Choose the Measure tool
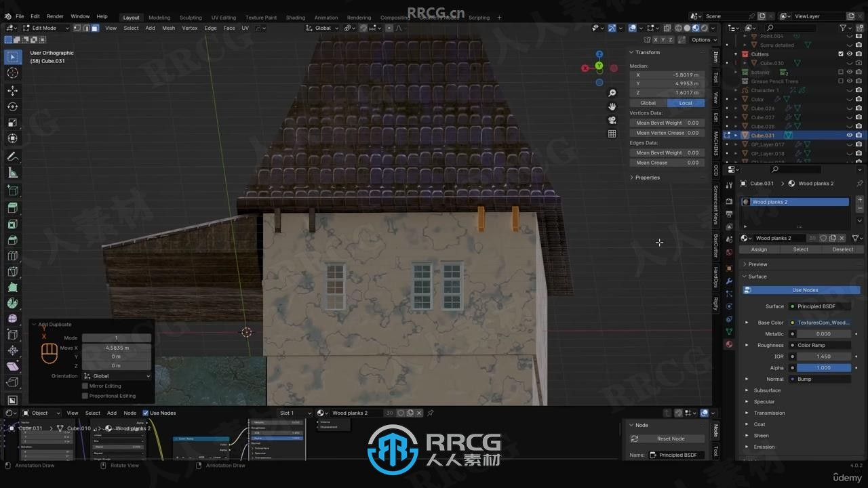 point(13,173)
